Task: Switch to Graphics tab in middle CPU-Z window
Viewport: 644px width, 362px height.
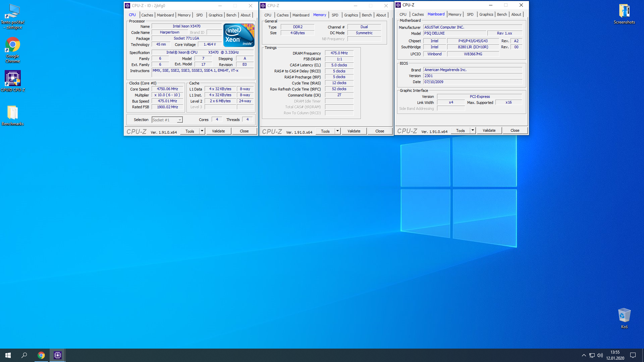Action: click(x=351, y=15)
